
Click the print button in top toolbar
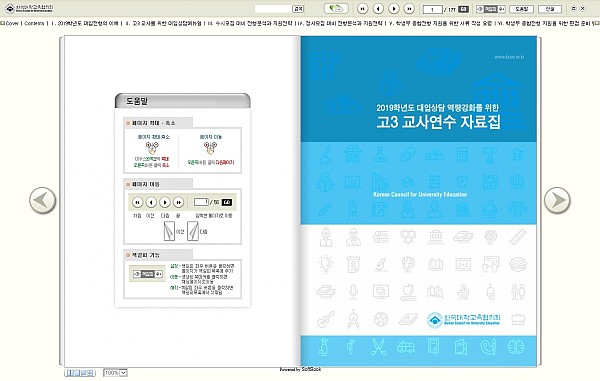tap(550, 8)
